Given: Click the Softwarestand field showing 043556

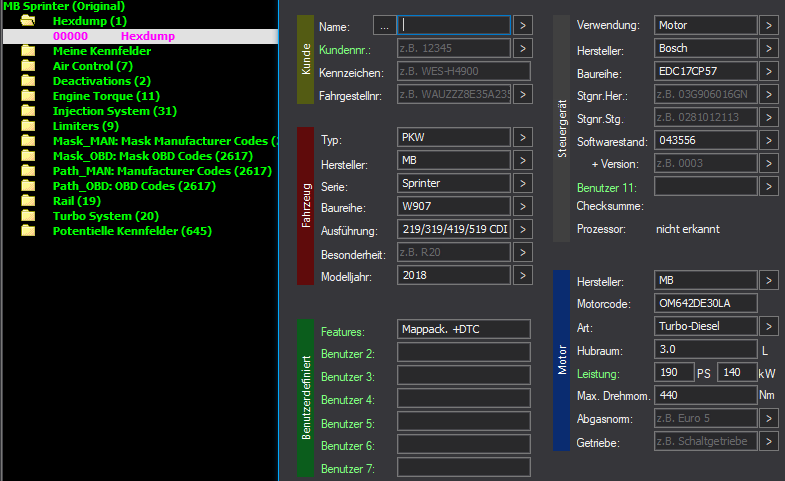Looking at the screenshot, I should pos(705,141).
